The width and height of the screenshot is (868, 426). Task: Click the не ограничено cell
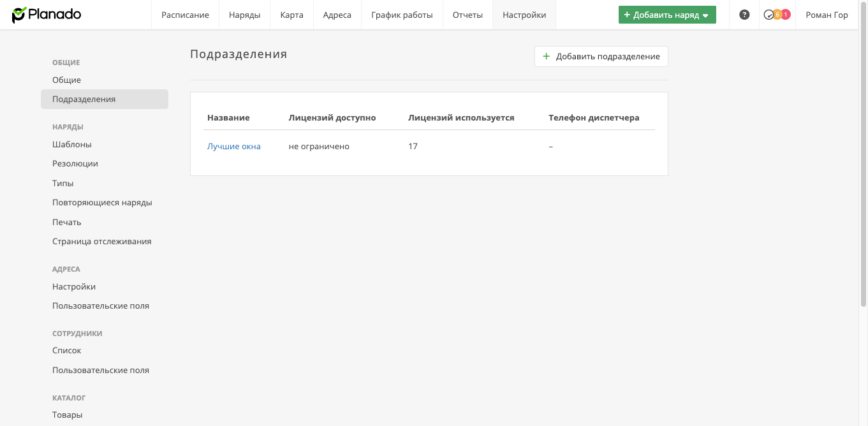(319, 146)
